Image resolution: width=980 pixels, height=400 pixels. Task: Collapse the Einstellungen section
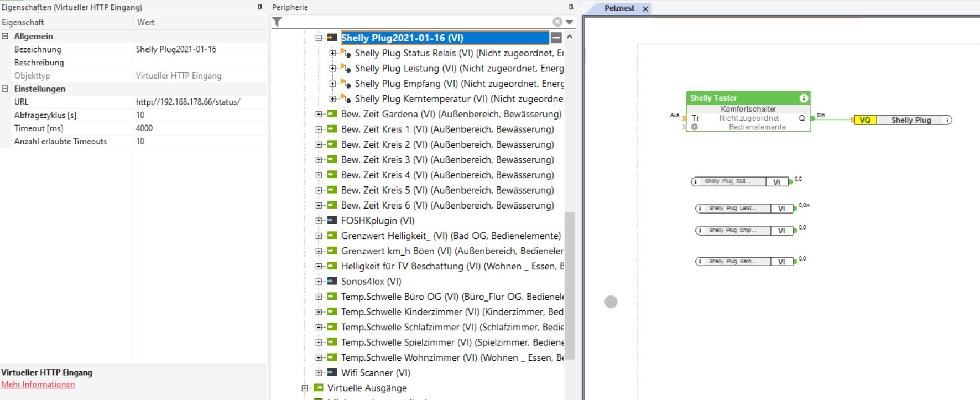tap(5, 89)
